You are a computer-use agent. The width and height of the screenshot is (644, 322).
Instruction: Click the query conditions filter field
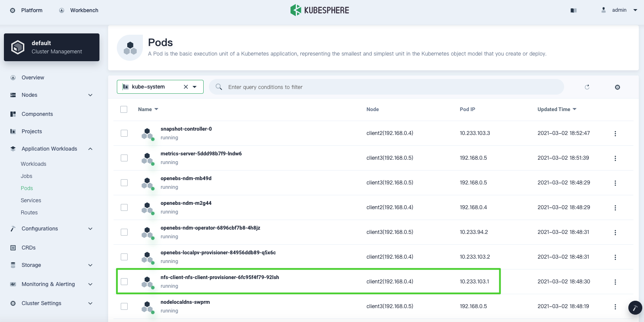tap(386, 87)
